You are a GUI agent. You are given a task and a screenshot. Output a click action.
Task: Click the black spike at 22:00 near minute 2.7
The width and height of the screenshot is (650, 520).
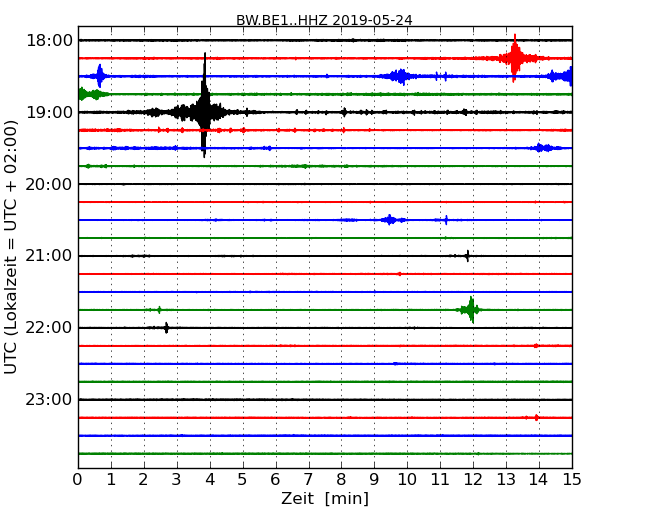166,328
